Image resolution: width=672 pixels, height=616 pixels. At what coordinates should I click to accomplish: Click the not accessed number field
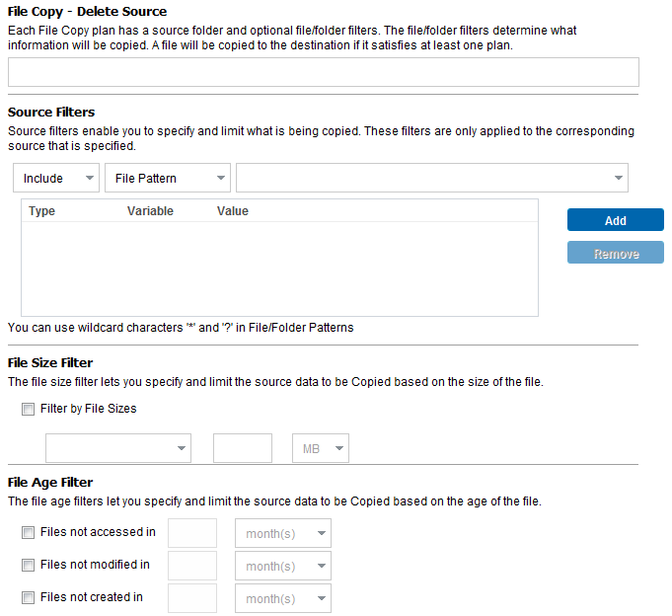(192, 533)
